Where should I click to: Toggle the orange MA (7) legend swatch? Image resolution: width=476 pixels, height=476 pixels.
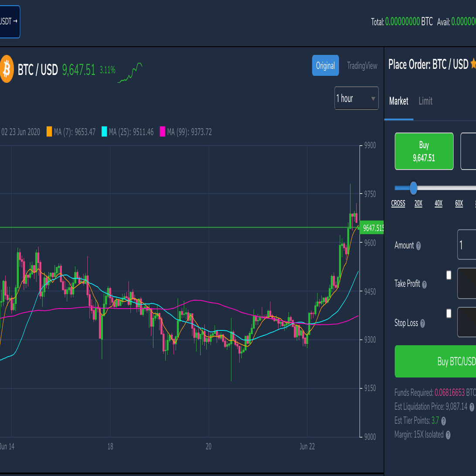click(x=49, y=132)
